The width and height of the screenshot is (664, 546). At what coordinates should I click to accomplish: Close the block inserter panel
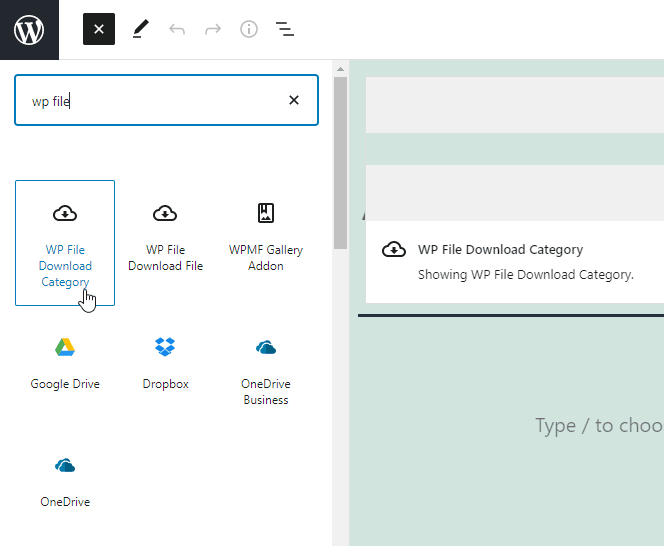coord(99,29)
